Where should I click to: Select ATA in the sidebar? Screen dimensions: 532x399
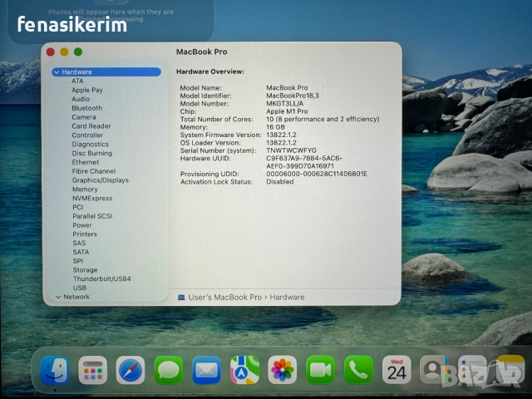point(77,81)
